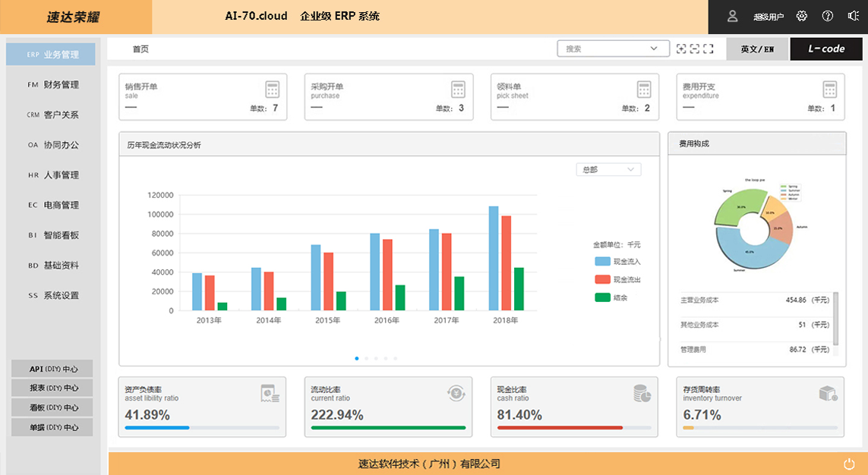Viewport: 868px width, 475px height.
Task: Click the speaker sound icon
Action: [852, 16]
